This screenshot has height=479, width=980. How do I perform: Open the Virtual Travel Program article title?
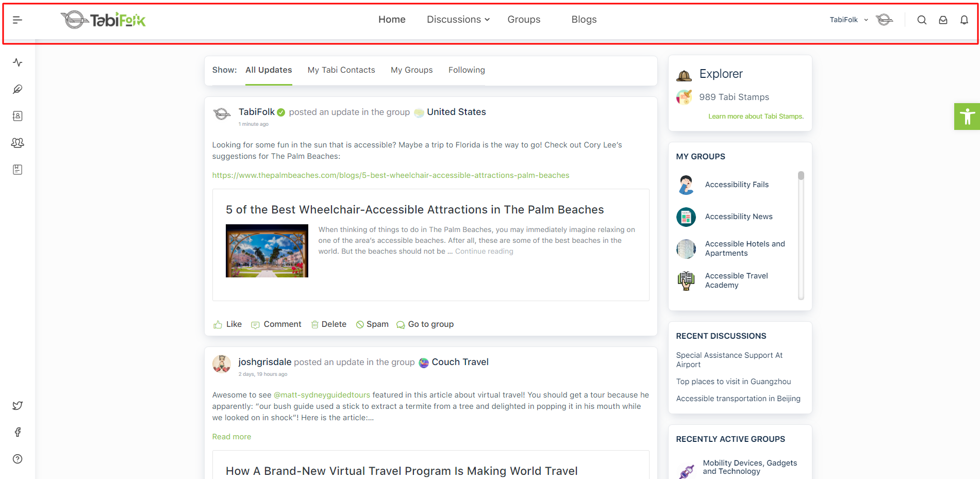pos(402,471)
